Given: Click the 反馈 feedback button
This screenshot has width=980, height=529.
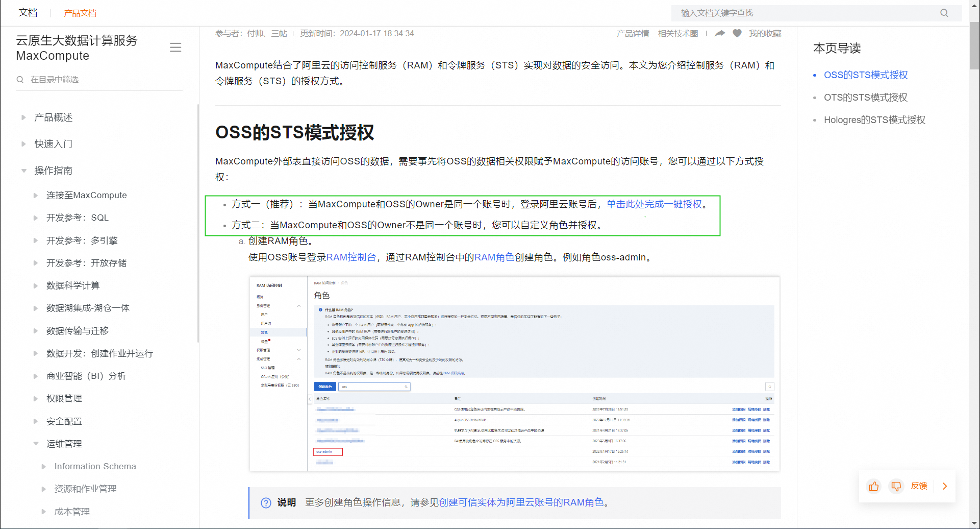Looking at the screenshot, I should click(919, 486).
